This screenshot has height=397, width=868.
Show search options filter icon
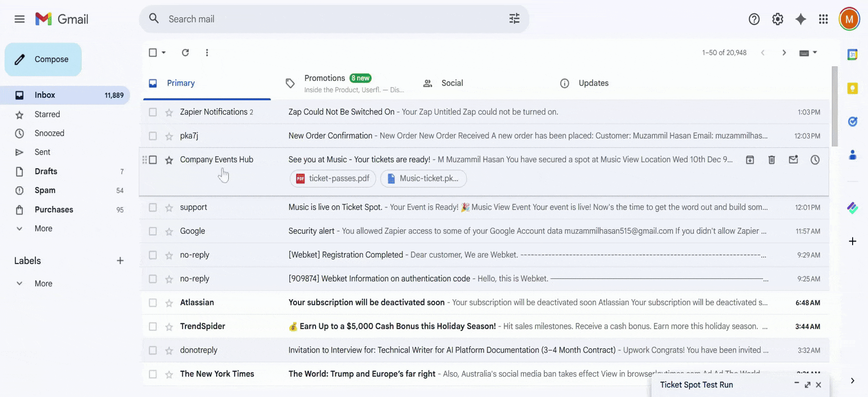point(514,19)
